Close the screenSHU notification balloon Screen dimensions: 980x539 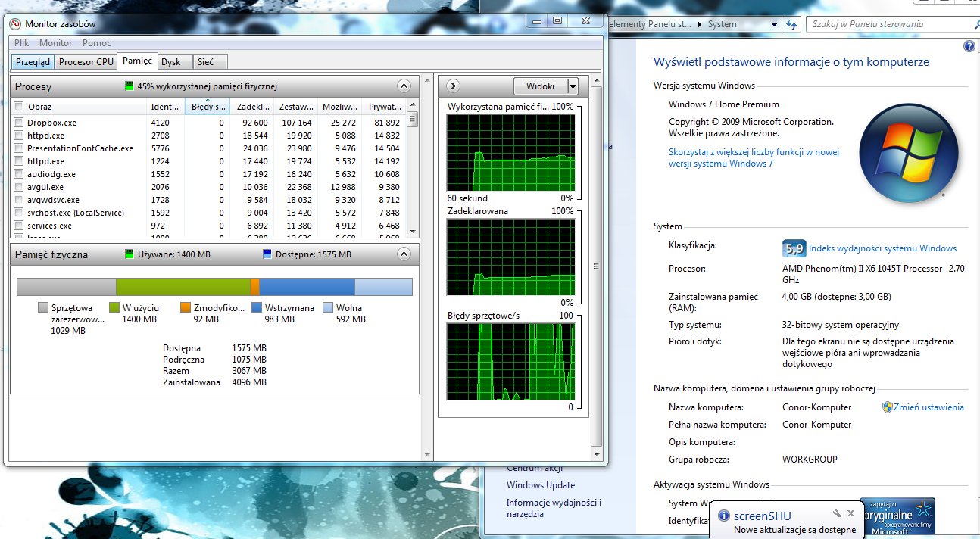pos(850,513)
